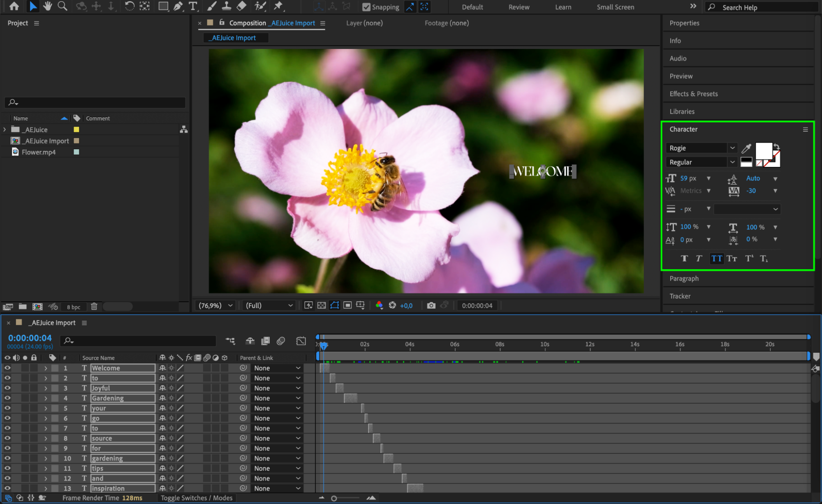Select the Horizontal Type tool
Viewport: 822px width, 504px height.
pyautogui.click(x=193, y=6)
